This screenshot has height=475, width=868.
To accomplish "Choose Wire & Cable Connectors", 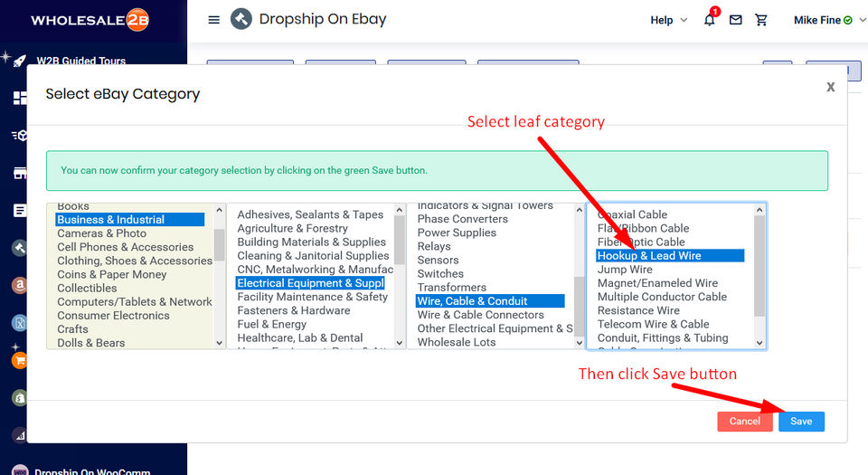I will tap(480, 315).
